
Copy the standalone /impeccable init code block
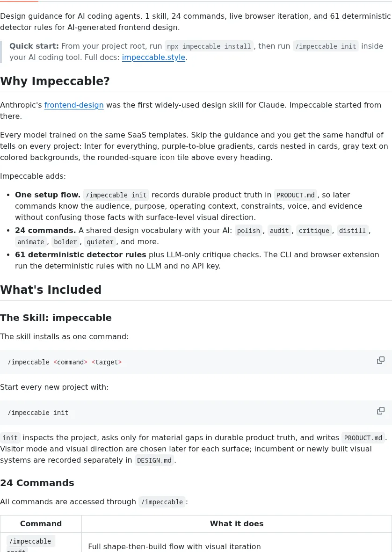coord(380,411)
